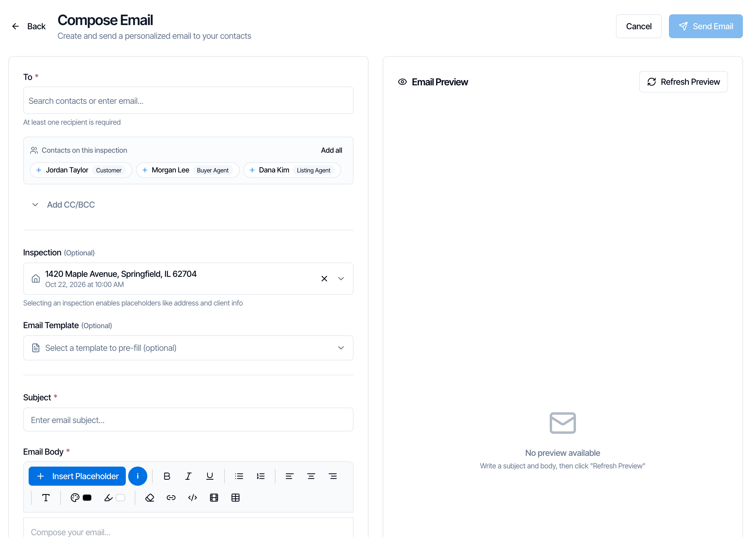Insert a bulleted list

[x=239, y=476]
